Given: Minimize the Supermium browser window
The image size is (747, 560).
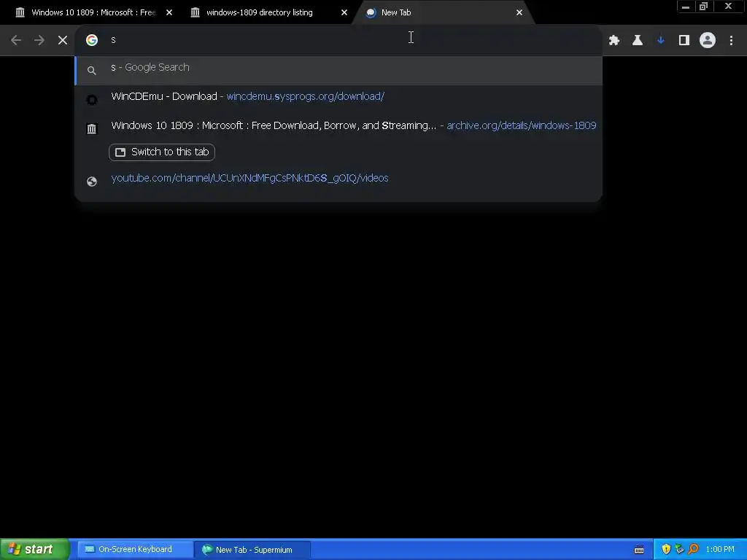Looking at the screenshot, I should [686, 7].
